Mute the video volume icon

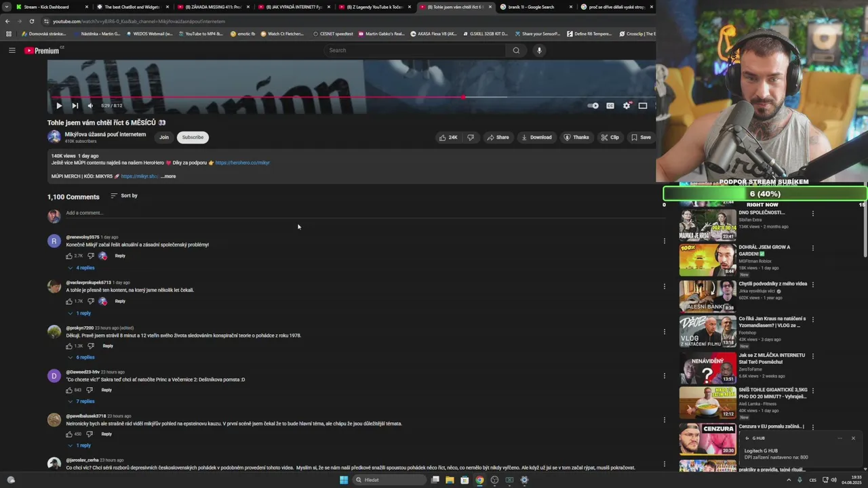pos(90,106)
